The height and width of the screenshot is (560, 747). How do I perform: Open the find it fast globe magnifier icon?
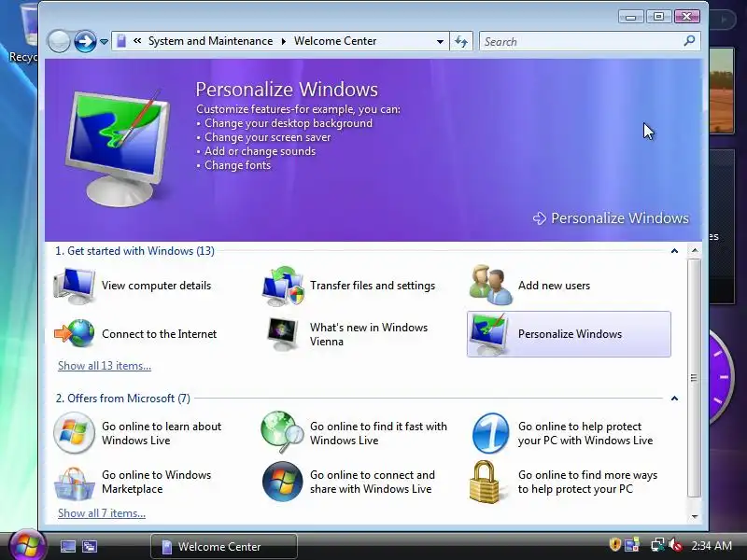click(x=283, y=432)
